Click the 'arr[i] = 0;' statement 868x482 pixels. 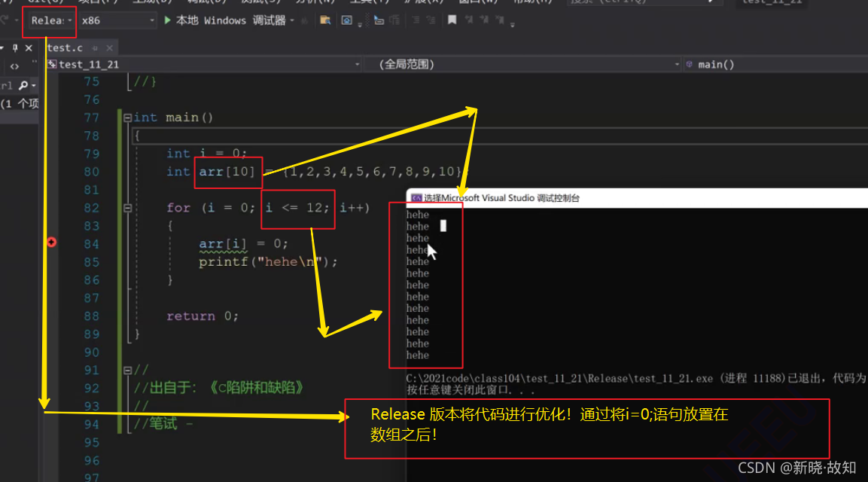[244, 244]
